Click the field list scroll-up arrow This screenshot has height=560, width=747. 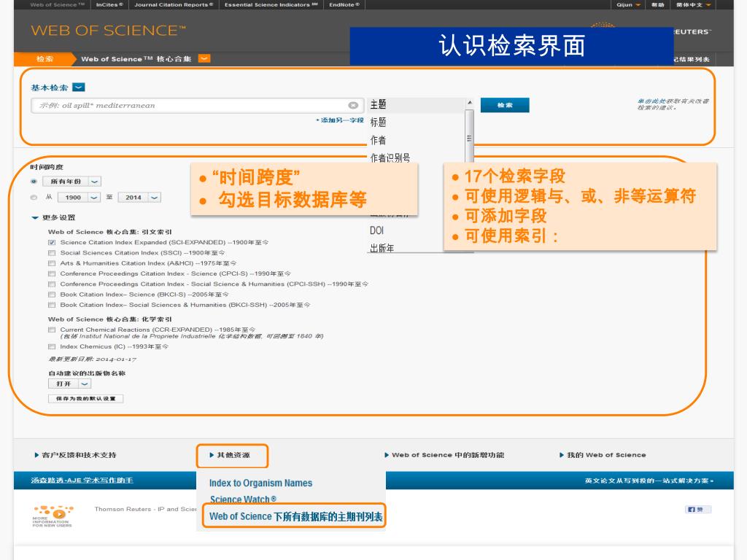[470, 103]
